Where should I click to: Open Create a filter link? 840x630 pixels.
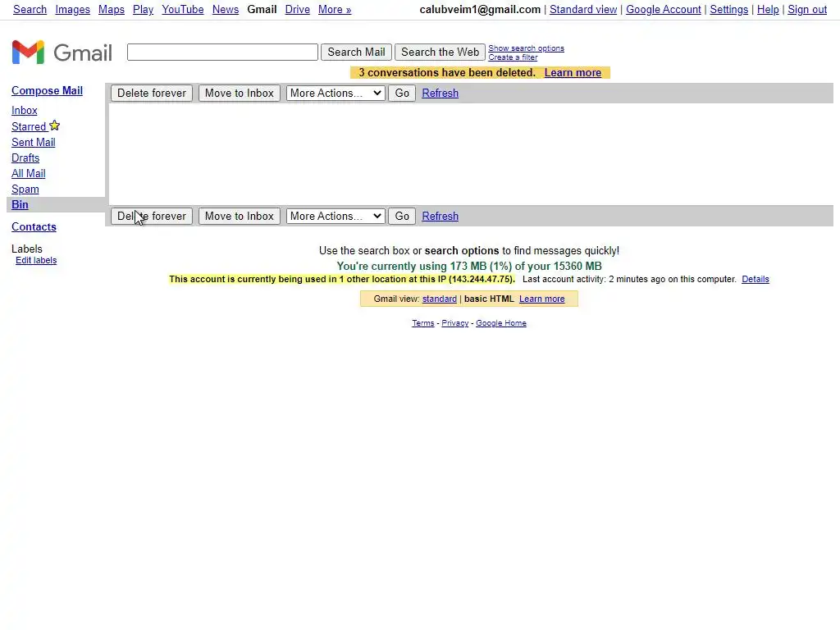513,57
